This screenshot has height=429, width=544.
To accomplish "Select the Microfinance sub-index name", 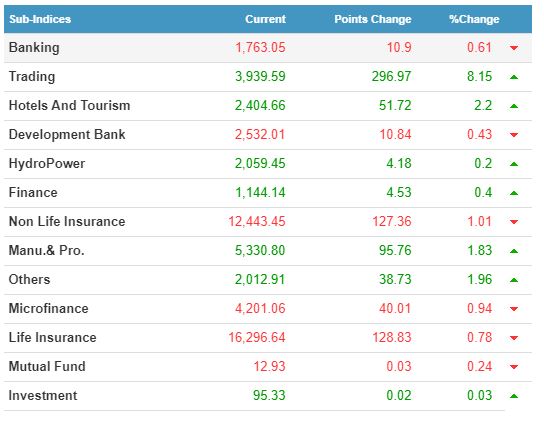I will coord(49,309).
